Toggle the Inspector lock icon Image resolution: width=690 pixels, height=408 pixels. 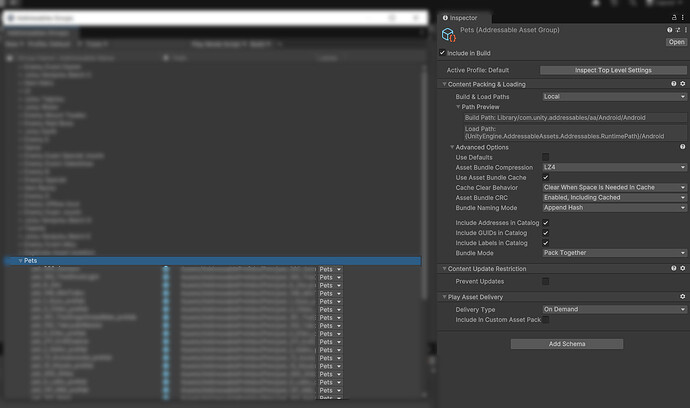click(x=674, y=18)
